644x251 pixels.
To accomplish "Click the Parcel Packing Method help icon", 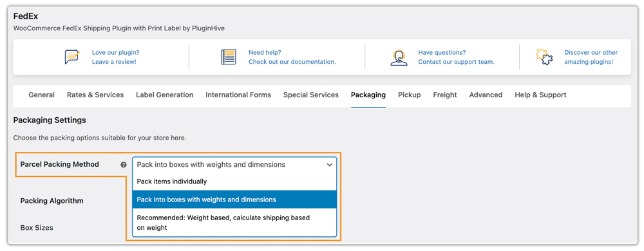I will point(123,165).
